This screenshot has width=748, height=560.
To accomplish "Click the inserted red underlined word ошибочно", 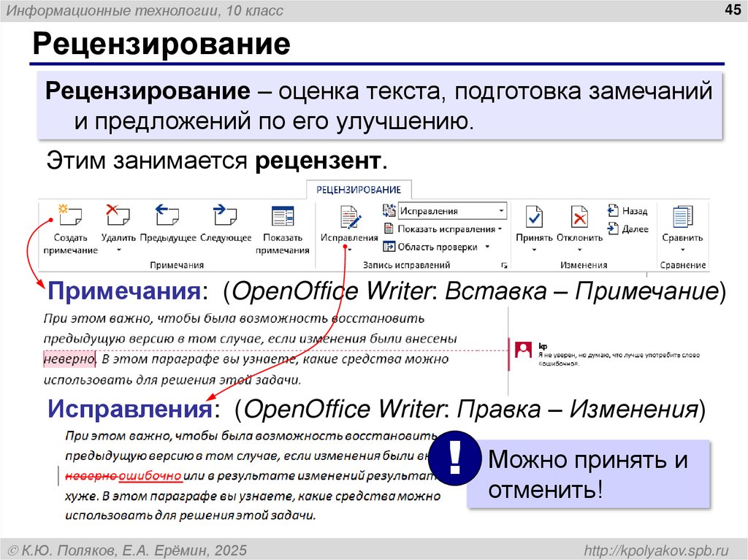I will (x=150, y=475).
